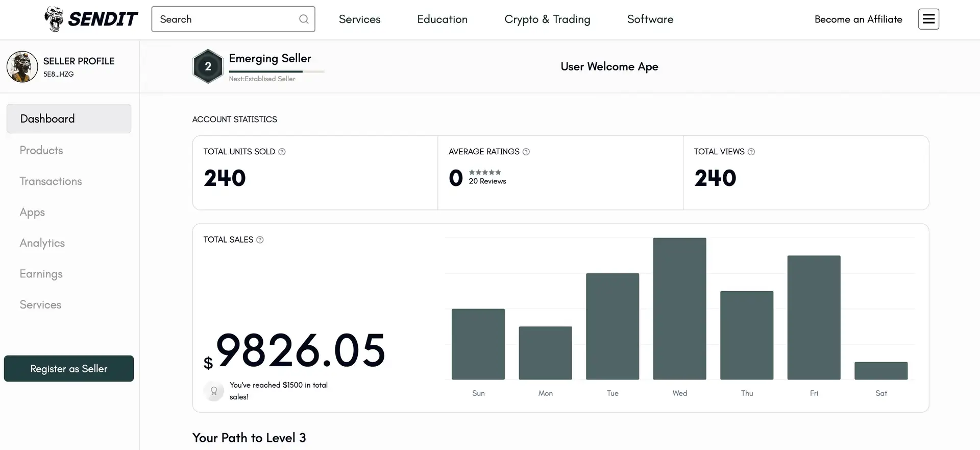Select Products in the sidebar
This screenshot has height=450, width=980.
coord(41,150)
